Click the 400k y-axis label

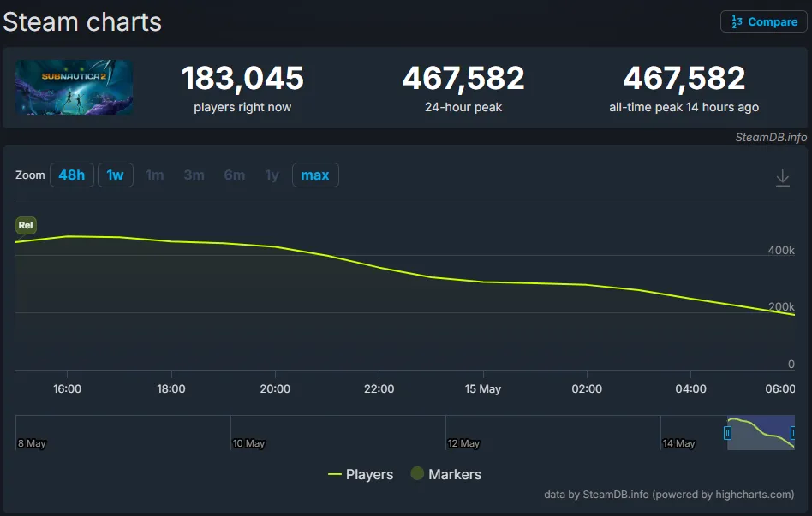[781, 250]
